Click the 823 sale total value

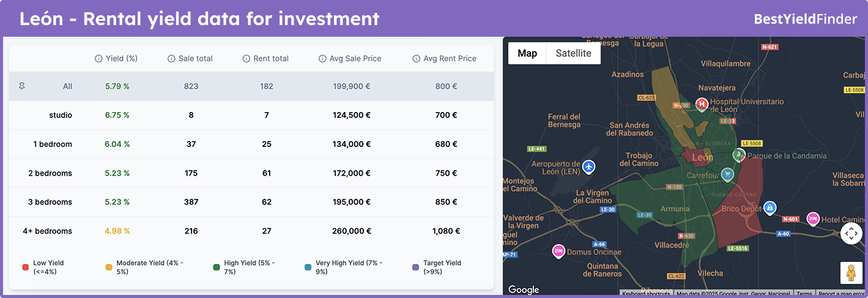(x=191, y=86)
